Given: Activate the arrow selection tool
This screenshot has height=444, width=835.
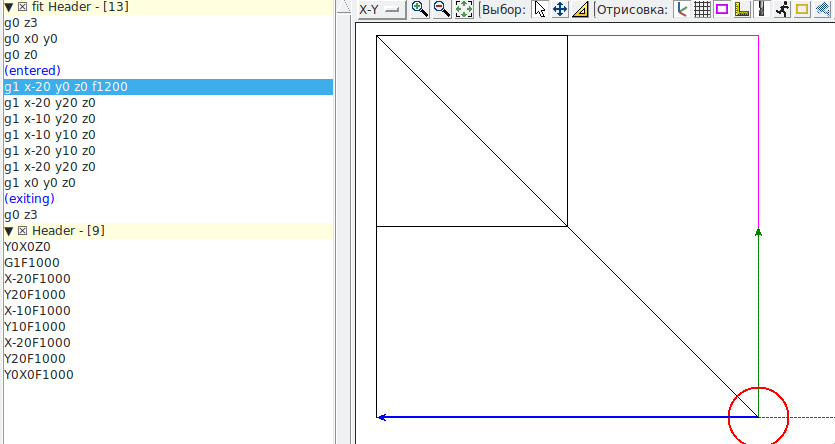Looking at the screenshot, I should (539, 9).
